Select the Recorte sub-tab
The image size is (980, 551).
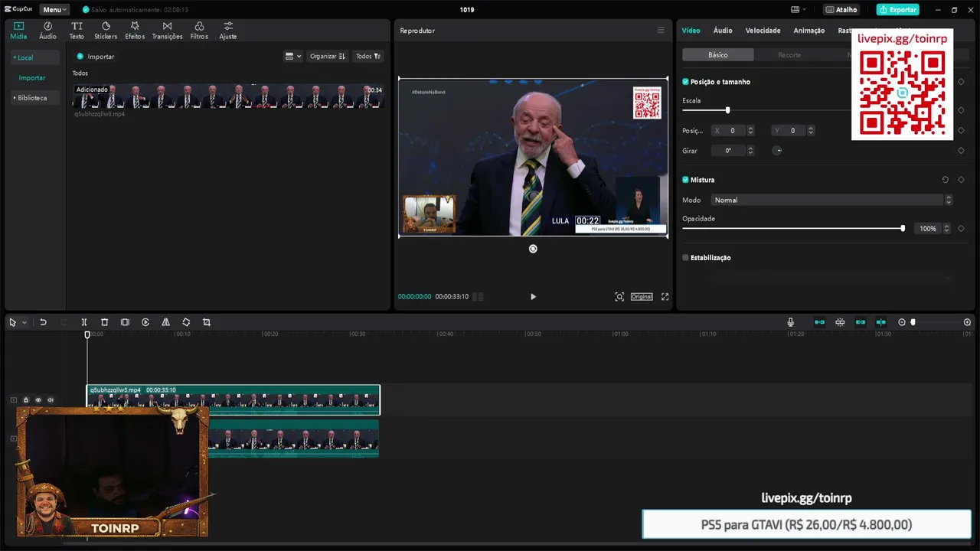pos(789,55)
